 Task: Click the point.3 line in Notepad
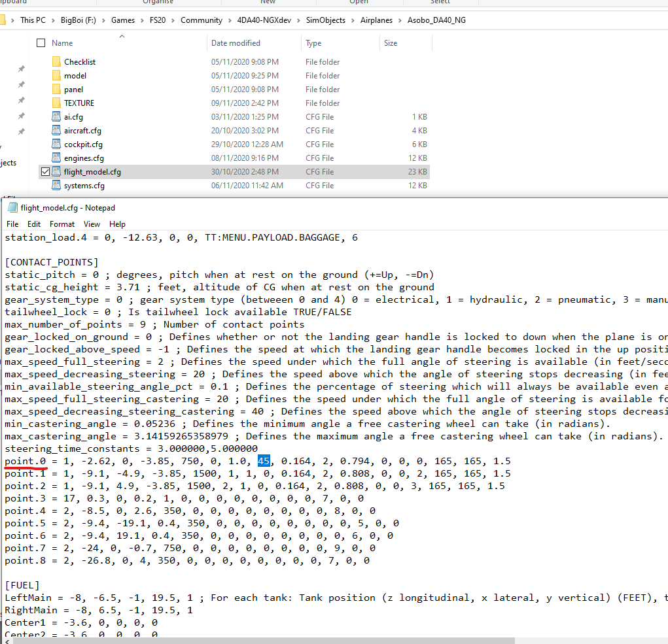coord(184,498)
